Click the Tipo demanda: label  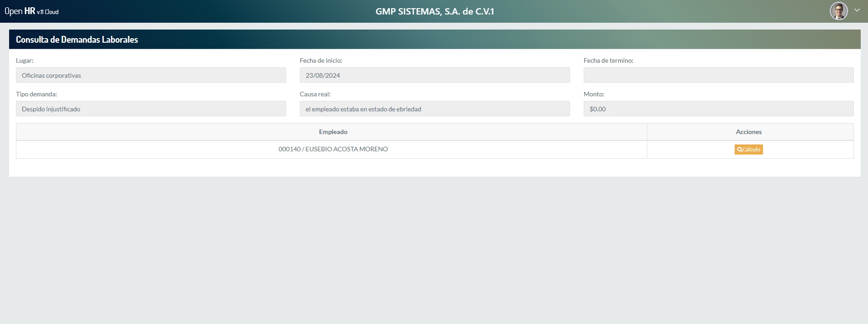click(x=36, y=94)
